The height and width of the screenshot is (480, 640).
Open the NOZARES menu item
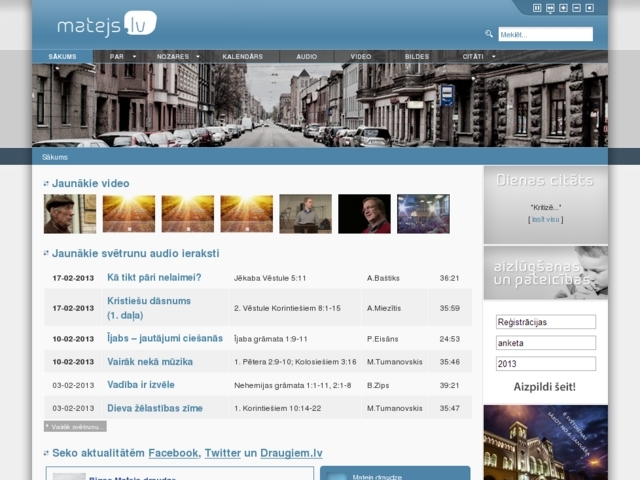point(173,56)
